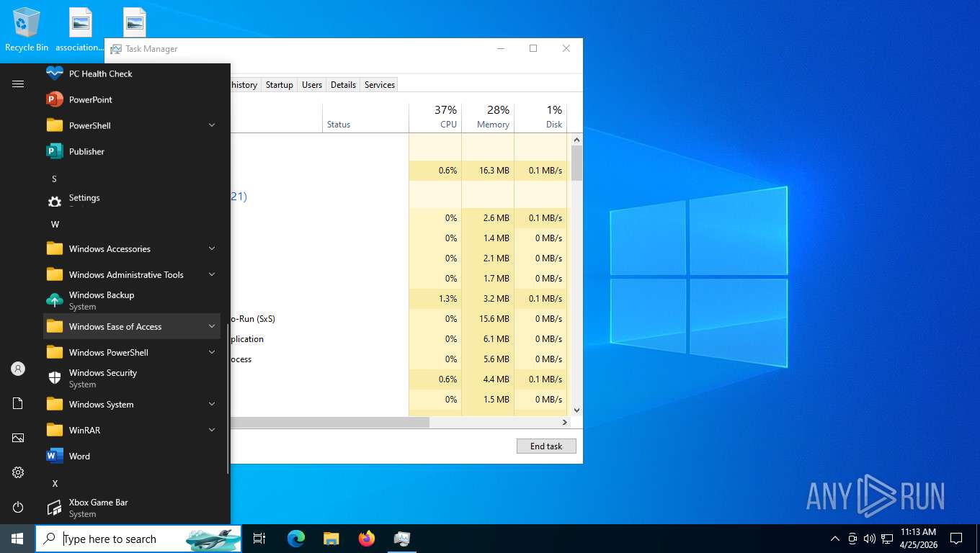Switch to Startup tab in Task Manager
Viewport: 980px width, 553px height.
[x=280, y=85]
